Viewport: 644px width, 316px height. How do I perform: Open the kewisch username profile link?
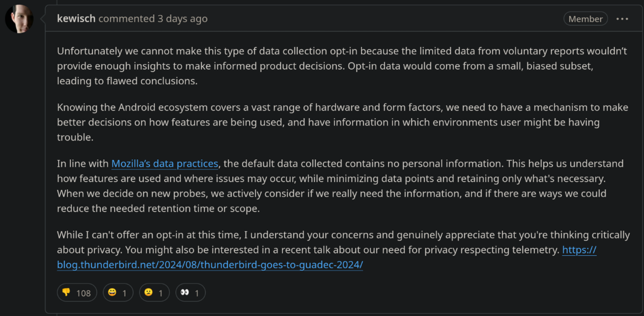click(x=76, y=19)
